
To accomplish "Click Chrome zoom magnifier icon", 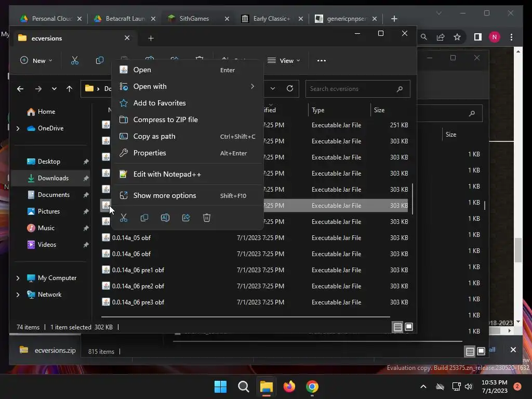I will pyautogui.click(x=424, y=37).
